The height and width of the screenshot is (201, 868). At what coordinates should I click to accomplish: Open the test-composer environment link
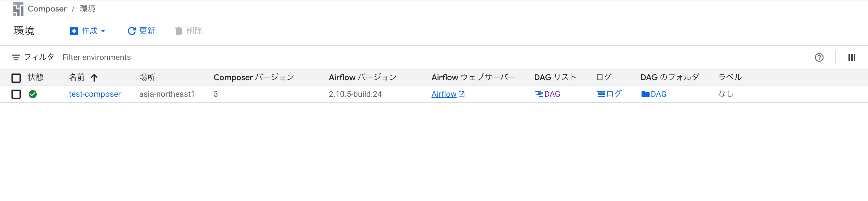94,94
